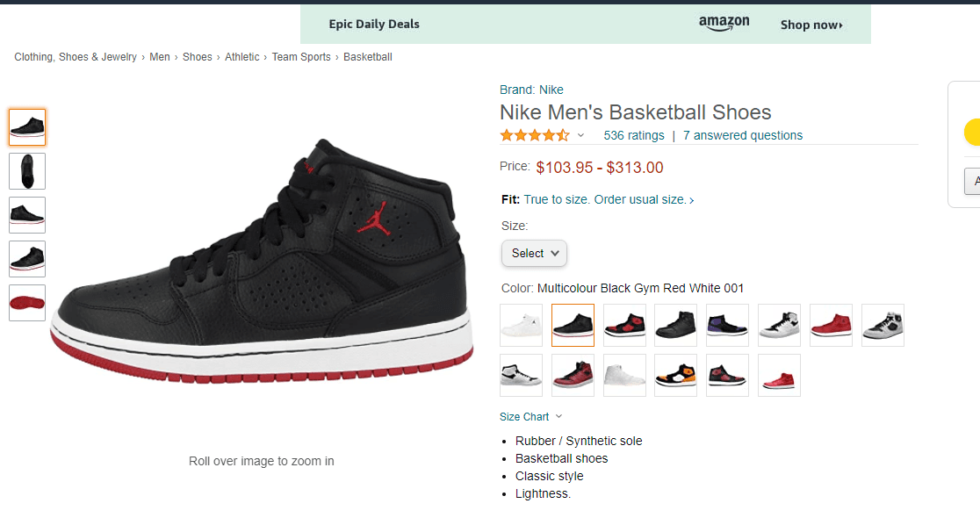Click the second black shoe thumbnail
The height and width of the screenshot is (525, 980).
[x=27, y=170]
